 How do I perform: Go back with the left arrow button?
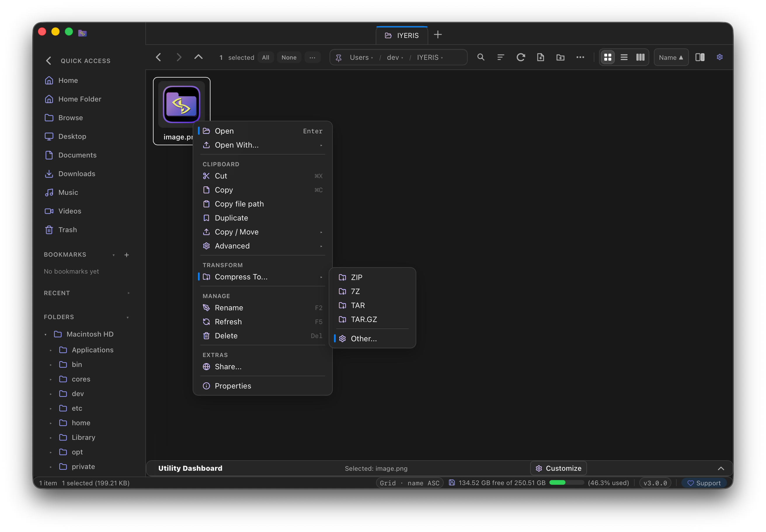[159, 57]
